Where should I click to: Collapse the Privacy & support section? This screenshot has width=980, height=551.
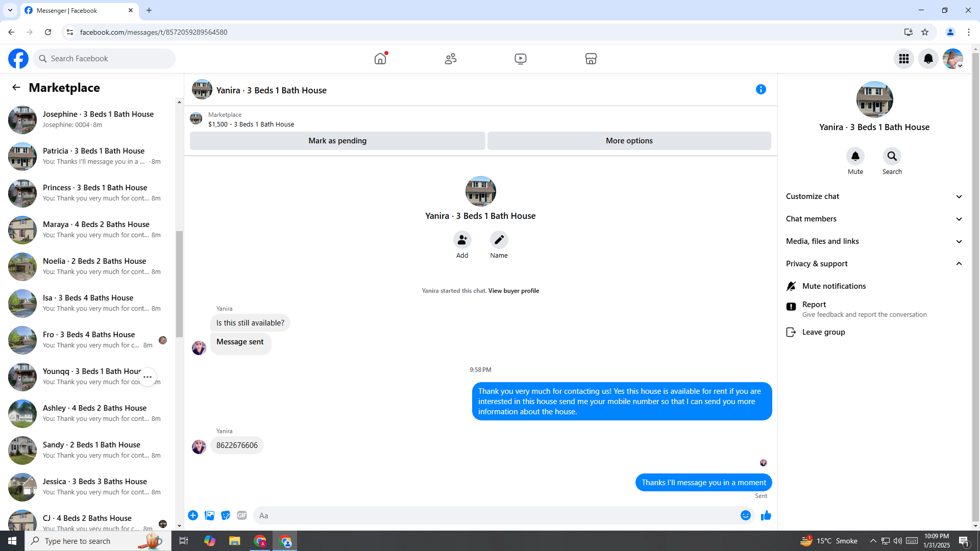[874, 264]
